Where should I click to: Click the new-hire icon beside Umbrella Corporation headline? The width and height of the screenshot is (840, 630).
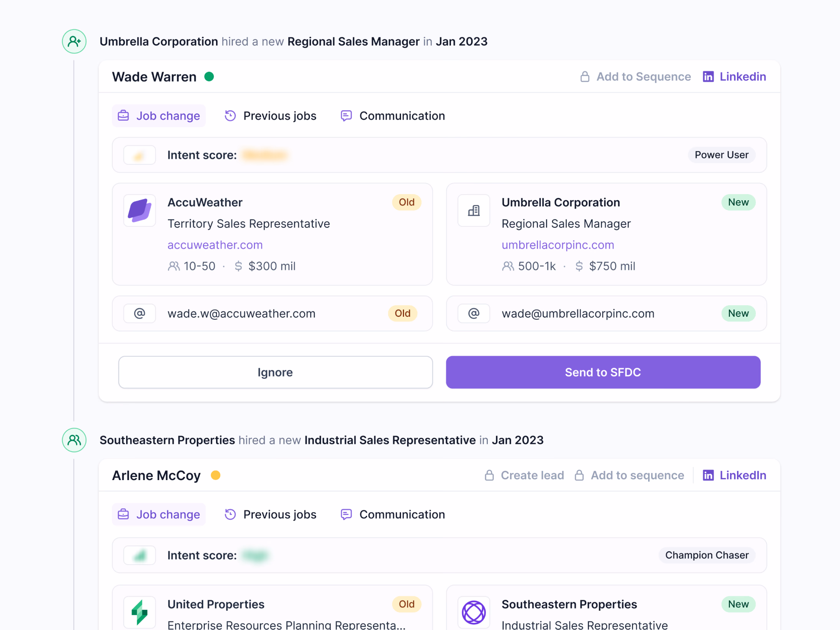point(74,41)
